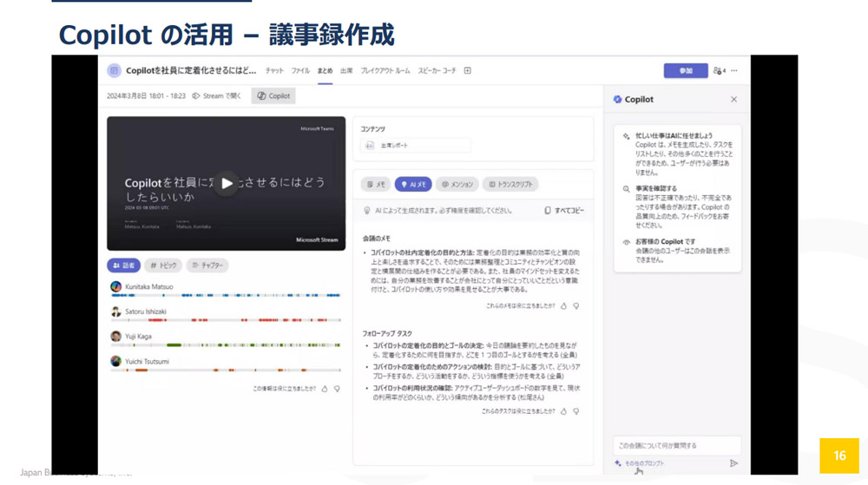The image size is (868, 485).
Task: Click Satoru Ishizaki's red speaking timeline
Action: click(x=226, y=320)
